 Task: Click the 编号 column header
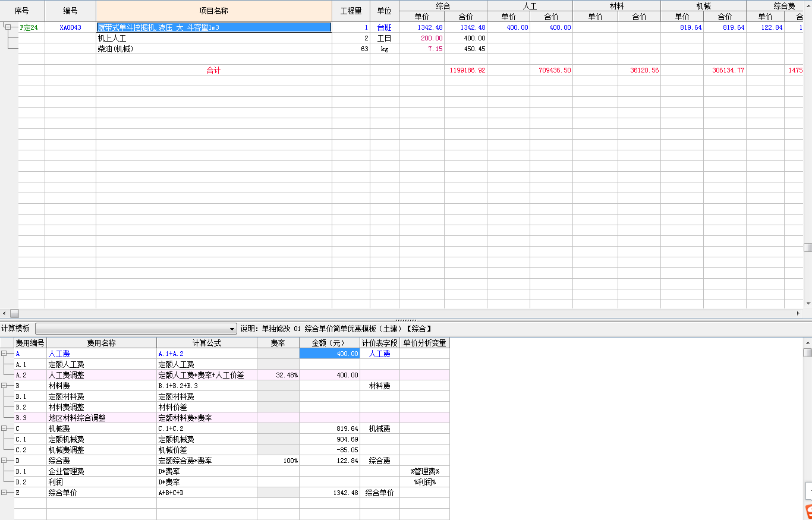click(70, 11)
